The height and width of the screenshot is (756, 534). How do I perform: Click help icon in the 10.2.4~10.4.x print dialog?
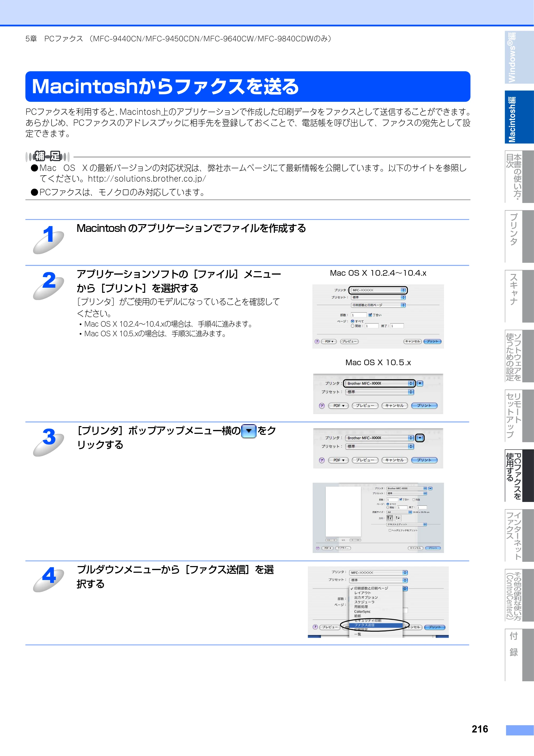coord(317,341)
